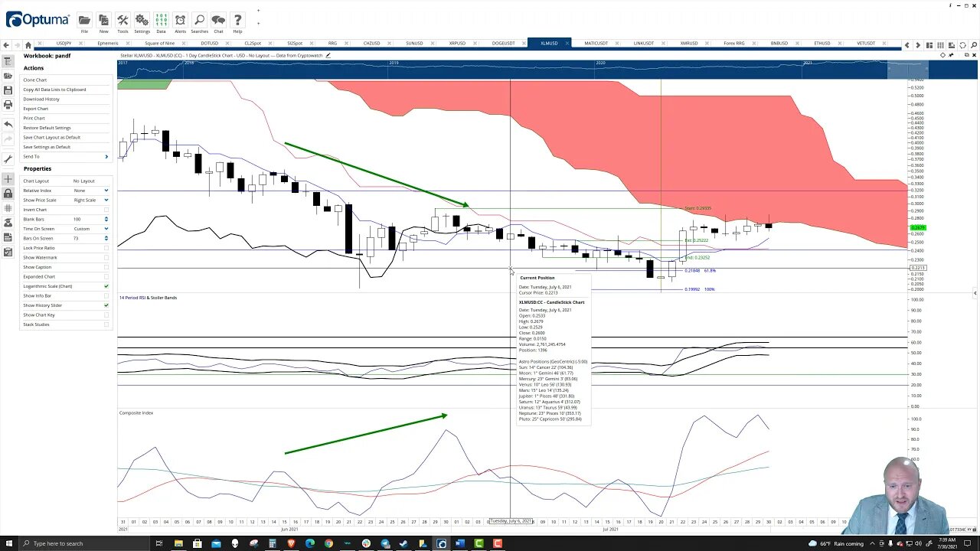The height and width of the screenshot is (551, 980).
Task: Open Searches magnifier icon
Action: pos(199,20)
